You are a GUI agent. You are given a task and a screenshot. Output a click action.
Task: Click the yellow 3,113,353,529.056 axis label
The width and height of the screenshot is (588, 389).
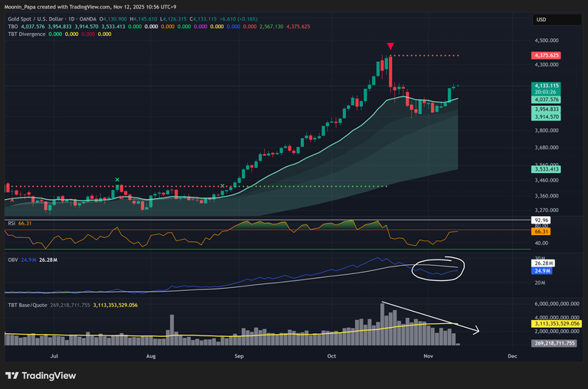[x=557, y=324]
